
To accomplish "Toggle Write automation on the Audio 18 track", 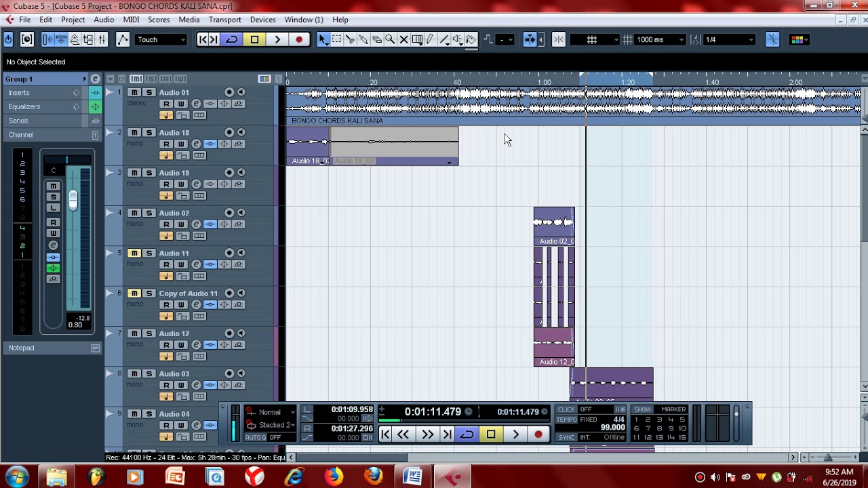I will coord(181,144).
